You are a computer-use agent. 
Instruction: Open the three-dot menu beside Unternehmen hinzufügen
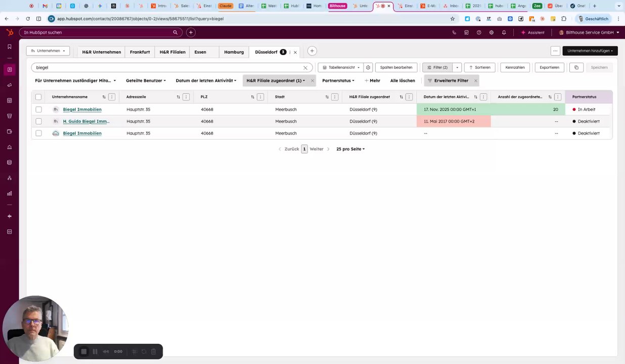(555, 51)
